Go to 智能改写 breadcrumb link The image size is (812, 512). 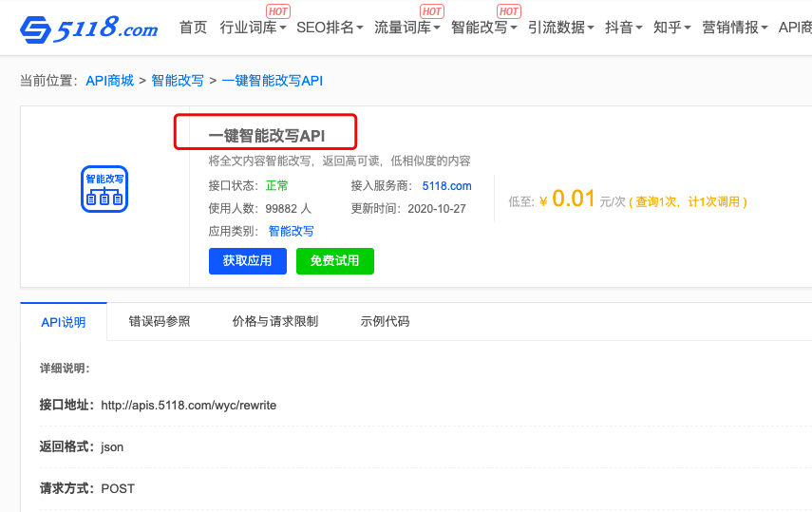178,81
